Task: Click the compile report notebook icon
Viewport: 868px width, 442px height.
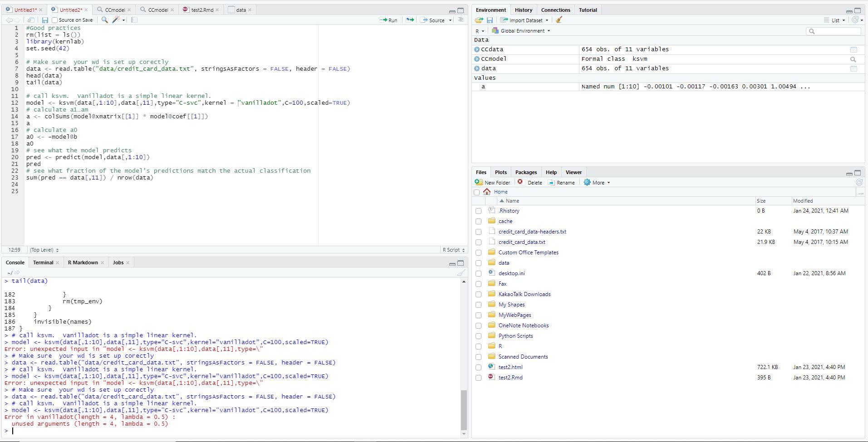Action: [134, 20]
